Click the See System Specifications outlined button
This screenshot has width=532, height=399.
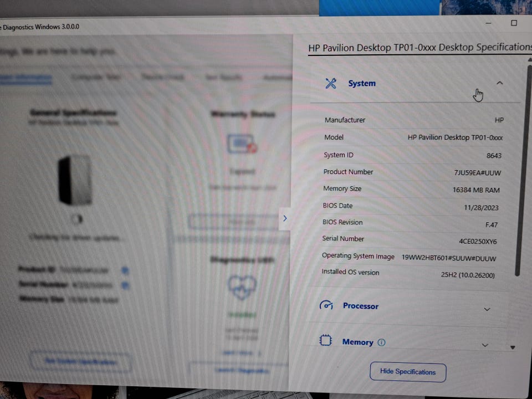81,362
